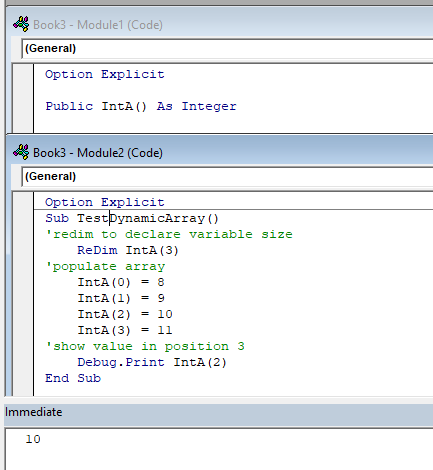The image size is (433, 470).
Task: Click the 'populate array comment
Action: pyautogui.click(x=105, y=266)
